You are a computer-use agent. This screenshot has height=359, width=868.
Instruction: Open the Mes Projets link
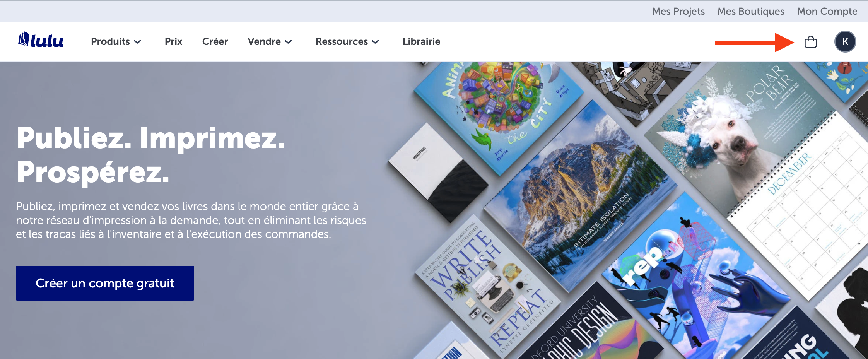tap(678, 11)
